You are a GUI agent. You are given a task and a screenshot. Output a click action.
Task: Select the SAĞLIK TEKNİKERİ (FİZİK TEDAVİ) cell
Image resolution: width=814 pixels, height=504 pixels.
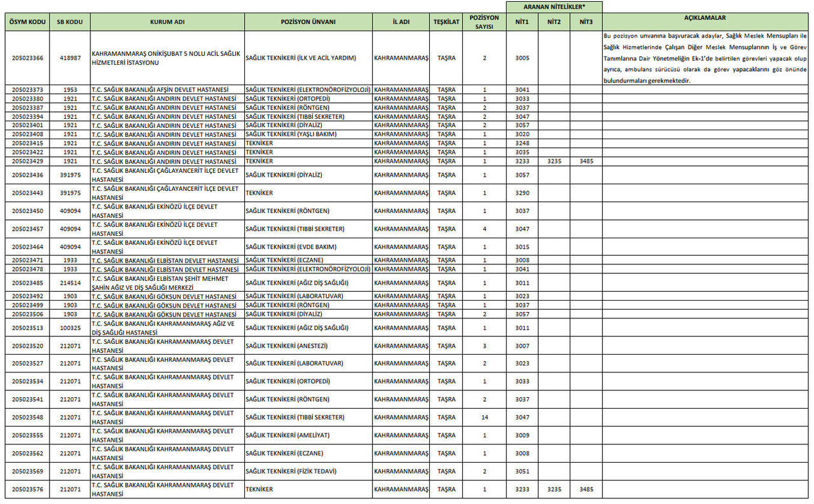pos(308,472)
